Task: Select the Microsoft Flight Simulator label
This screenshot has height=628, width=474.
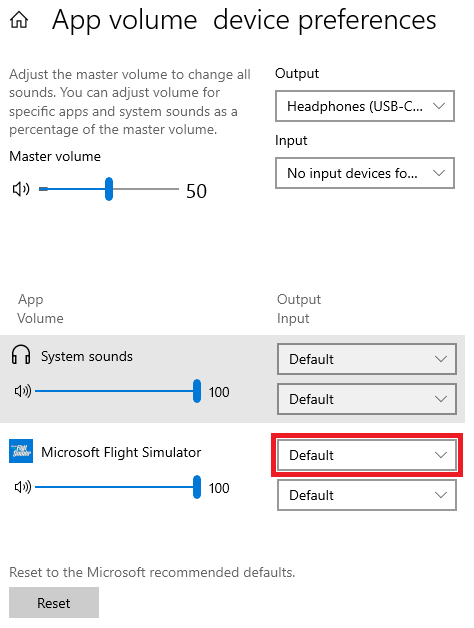Action: [x=121, y=452]
